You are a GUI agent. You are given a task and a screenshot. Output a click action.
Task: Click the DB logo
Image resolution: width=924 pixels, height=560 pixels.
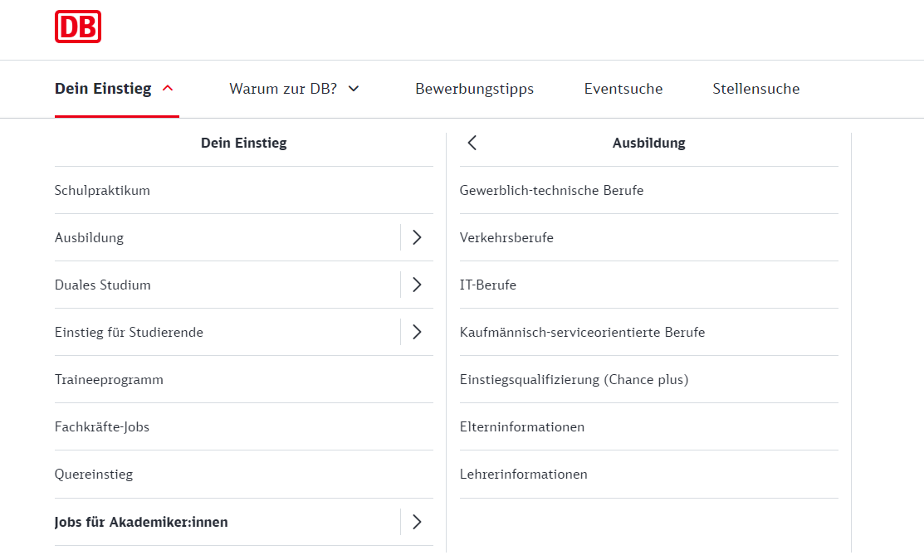tap(78, 27)
